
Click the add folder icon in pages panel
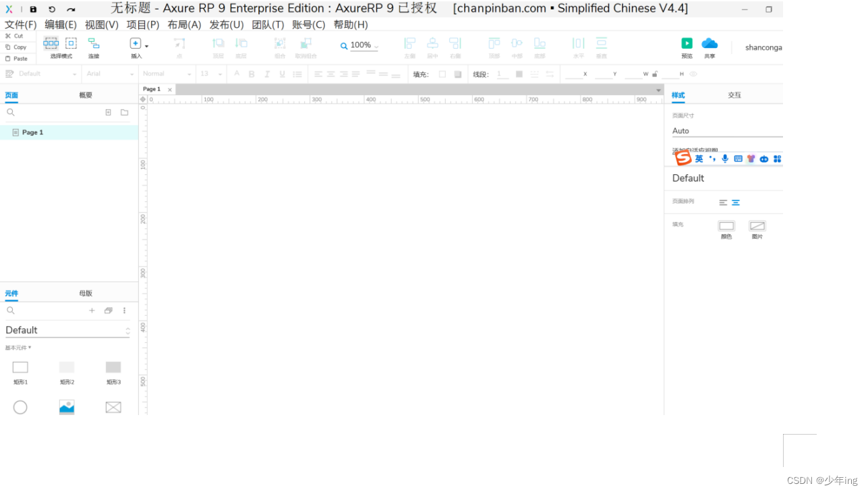click(x=124, y=113)
